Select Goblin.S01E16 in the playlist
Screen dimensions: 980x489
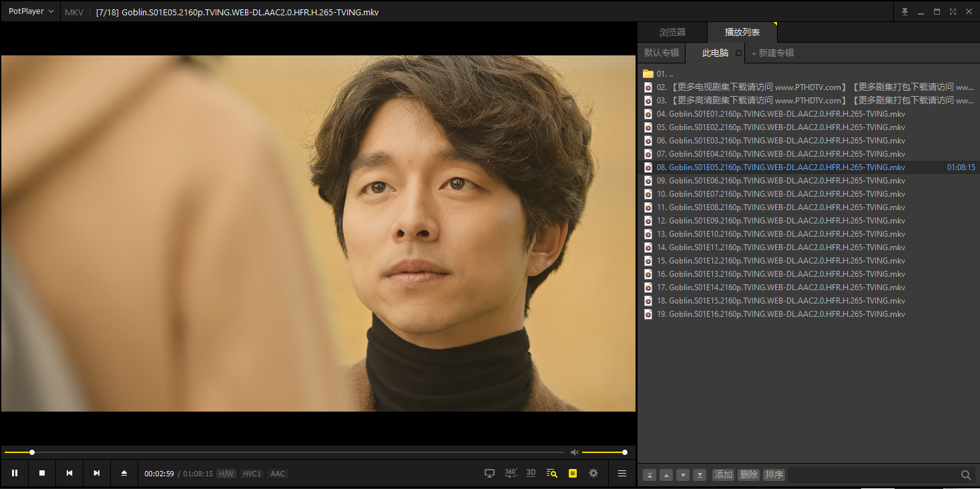click(x=808, y=314)
